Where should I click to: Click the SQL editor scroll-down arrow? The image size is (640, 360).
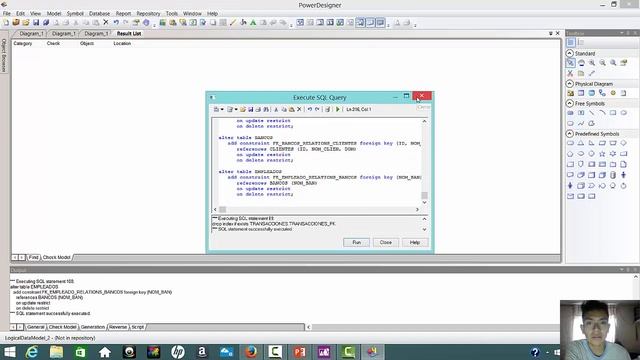pyautogui.click(x=424, y=202)
